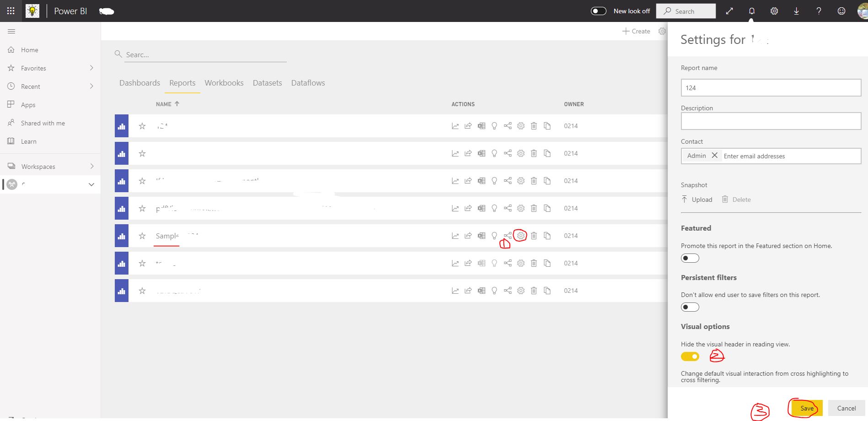Open the app launcher waffle icon

11,11
